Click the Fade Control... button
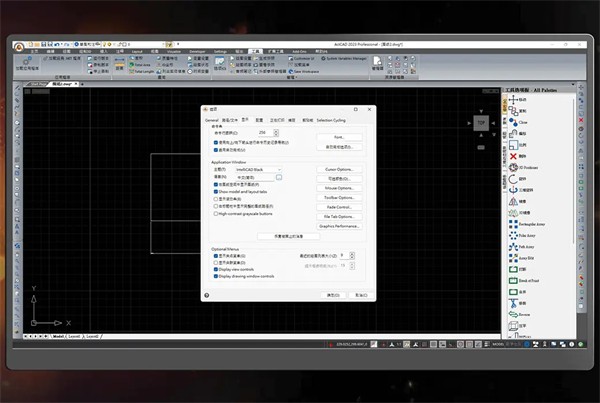Viewport: 600px width, 403px height. 338,206
